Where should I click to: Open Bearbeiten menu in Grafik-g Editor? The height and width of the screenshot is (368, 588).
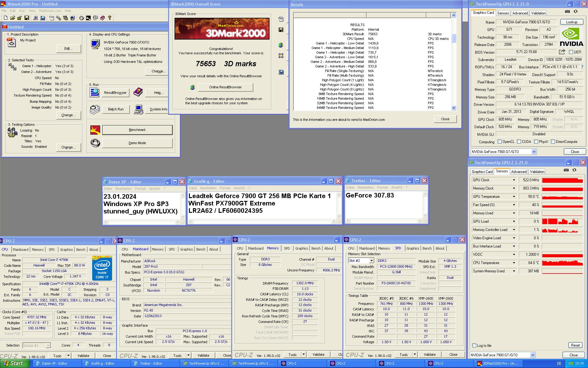(x=208, y=188)
